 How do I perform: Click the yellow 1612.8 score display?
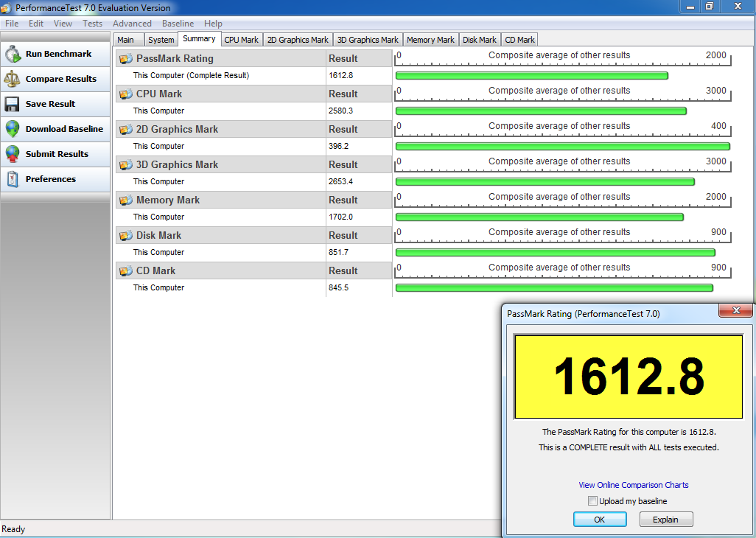(629, 377)
